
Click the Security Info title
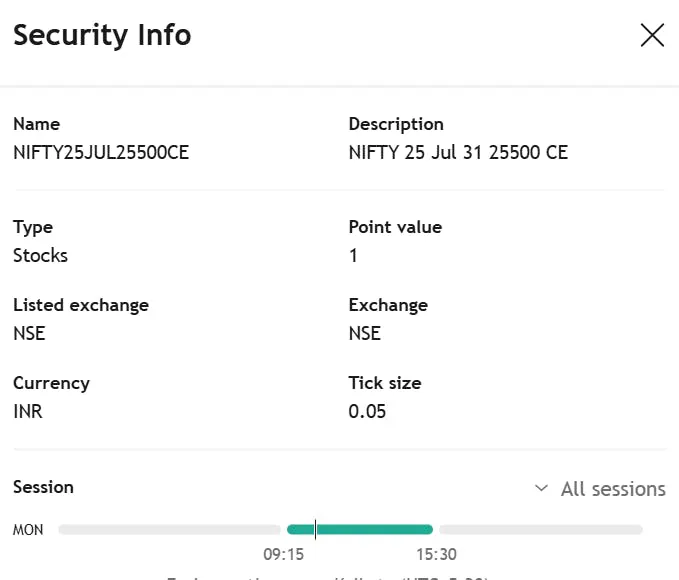point(102,36)
